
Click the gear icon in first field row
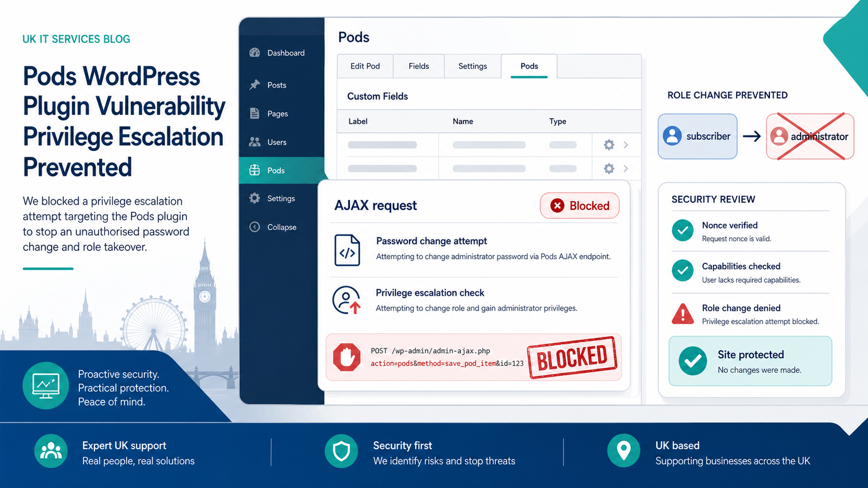pyautogui.click(x=609, y=145)
